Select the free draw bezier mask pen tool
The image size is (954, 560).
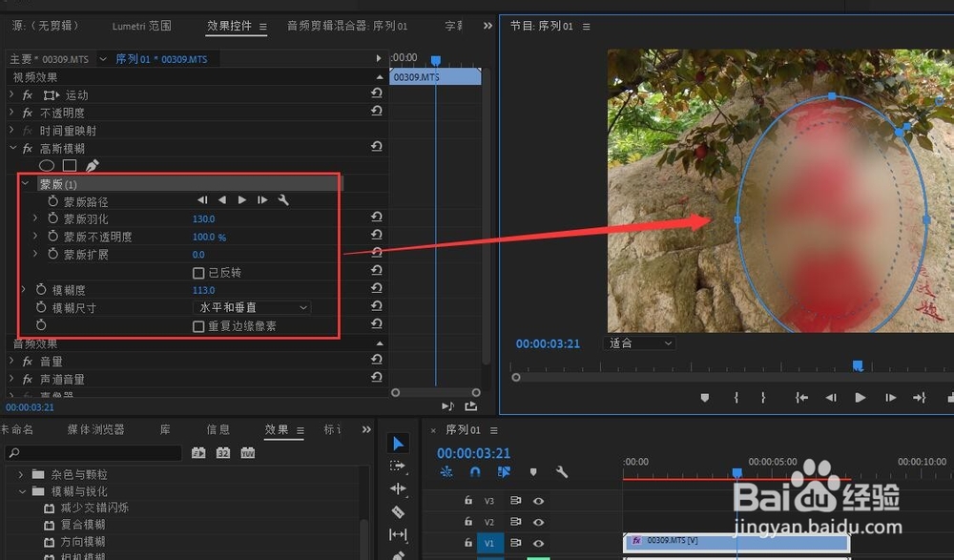click(93, 165)
